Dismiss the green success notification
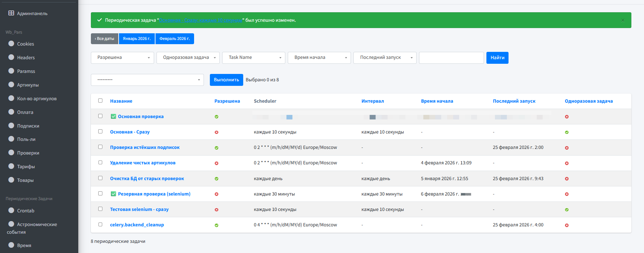This screenshot has height=253, width=644. point(623,20)
